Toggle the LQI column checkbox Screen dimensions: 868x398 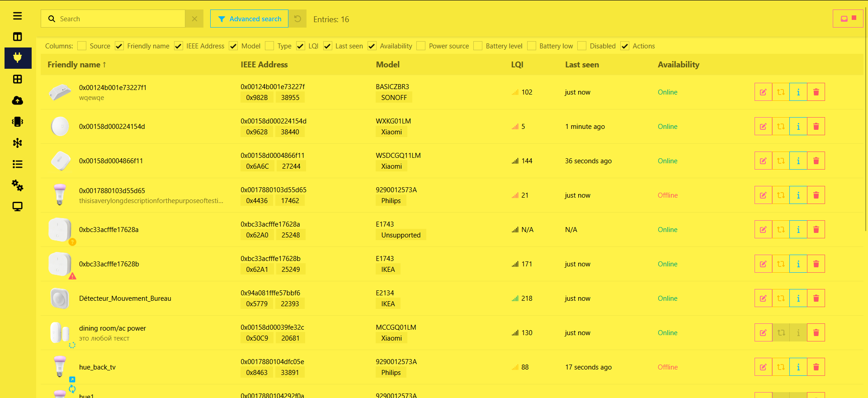301,46
